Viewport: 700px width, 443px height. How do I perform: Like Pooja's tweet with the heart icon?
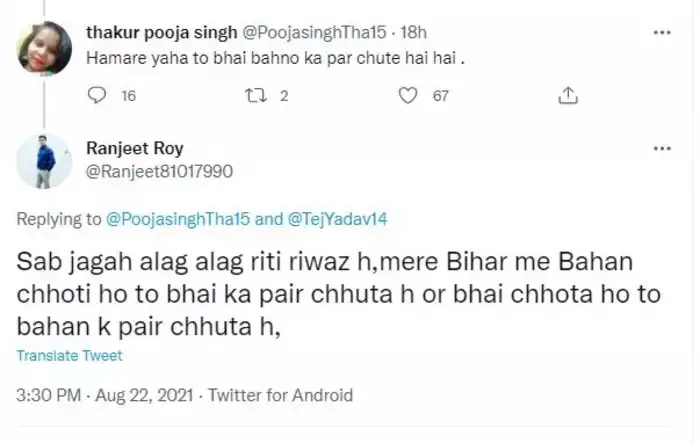407,96
